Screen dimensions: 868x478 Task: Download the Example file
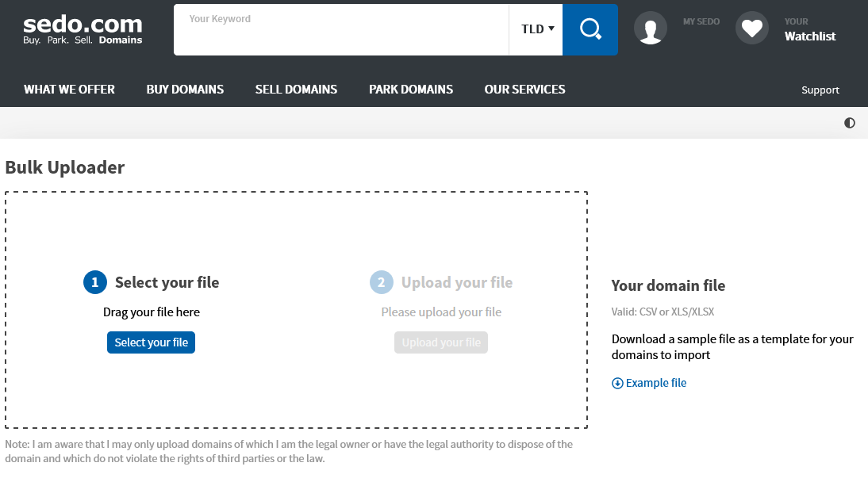coord(656,383)
